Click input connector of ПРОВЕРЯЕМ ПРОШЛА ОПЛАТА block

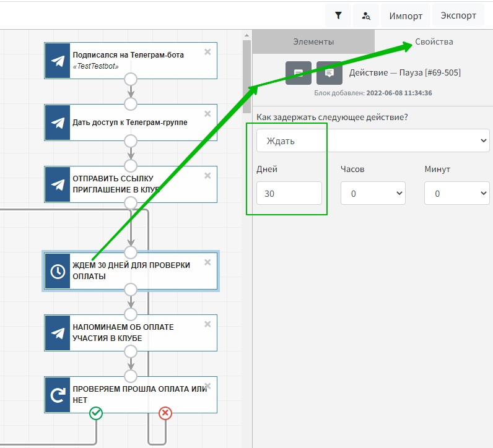131,376
